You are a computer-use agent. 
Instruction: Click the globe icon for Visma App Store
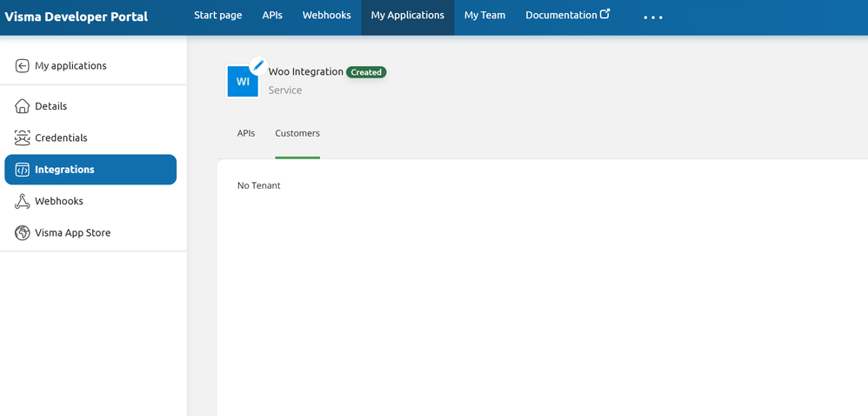[x=22, y=232]
